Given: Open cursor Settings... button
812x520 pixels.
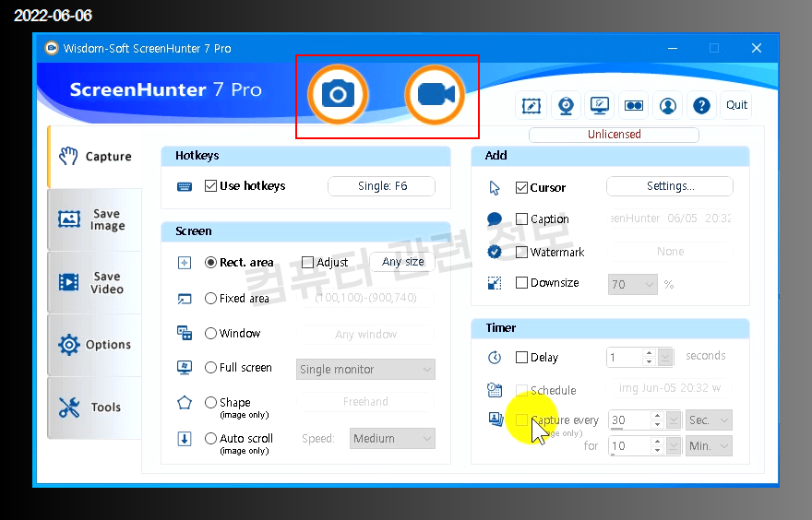Looking at the screenshot, I should 670,186.
